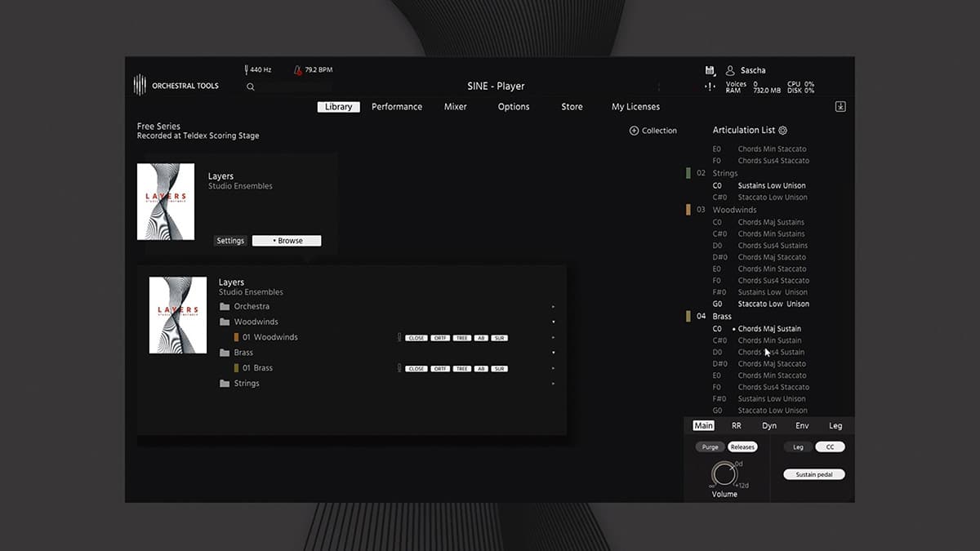Viewport: 980px width, 551px height.
Task: Click the metronome BPM icon
Action: click(x=297, y=70)
